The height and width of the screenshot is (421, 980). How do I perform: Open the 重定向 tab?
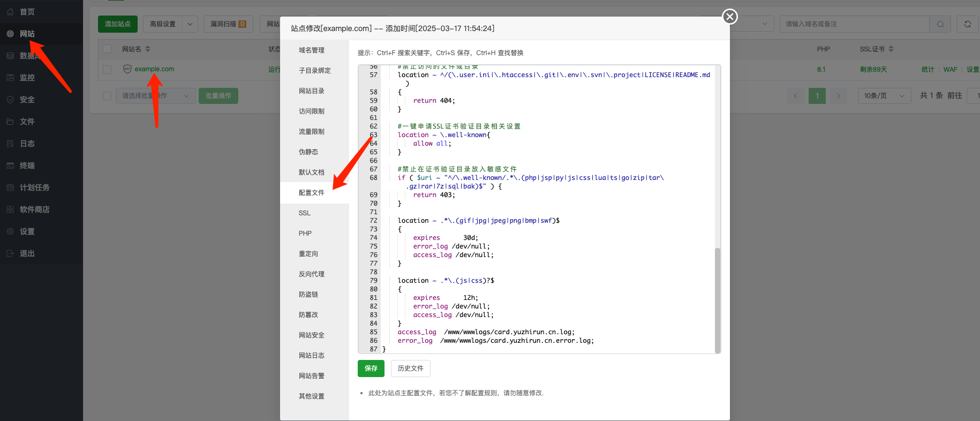tap(314, 254)
